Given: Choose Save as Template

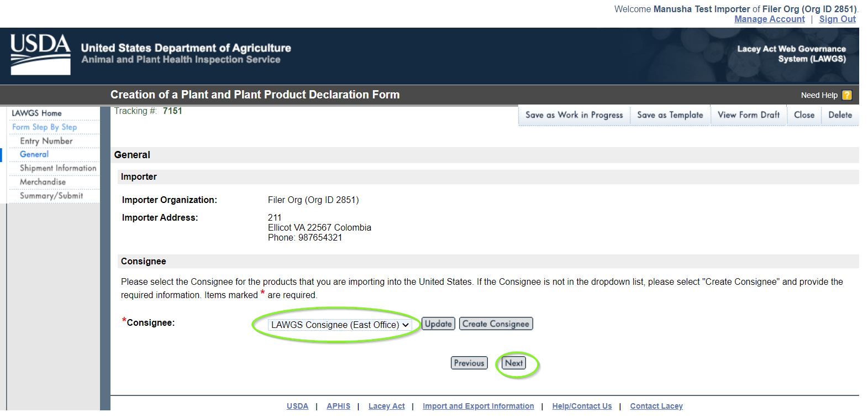Looking at the screenshot, I should (670, 115).
